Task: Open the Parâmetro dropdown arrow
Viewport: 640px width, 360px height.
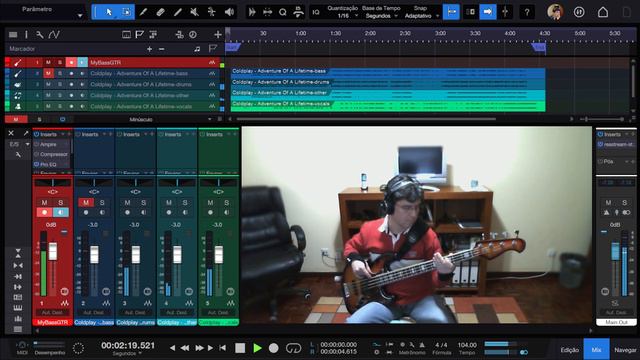Action: coord(80,16)
